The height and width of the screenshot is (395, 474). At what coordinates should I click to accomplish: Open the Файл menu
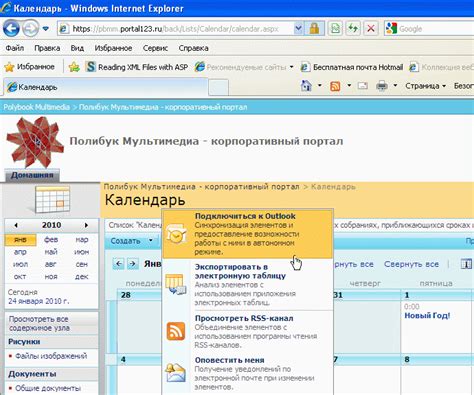tap(14, 48)
